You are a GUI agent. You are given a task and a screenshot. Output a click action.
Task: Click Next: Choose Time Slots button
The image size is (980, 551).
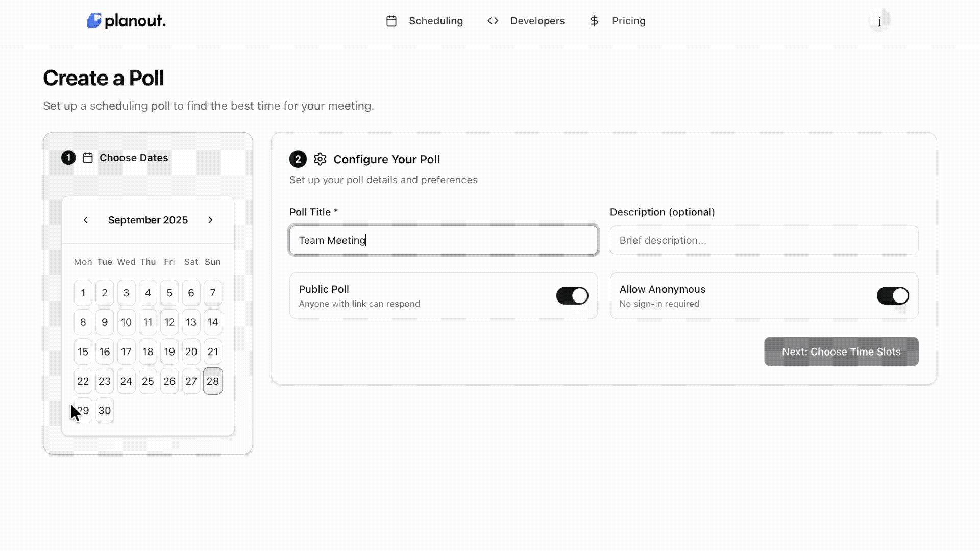pos(840,352)
